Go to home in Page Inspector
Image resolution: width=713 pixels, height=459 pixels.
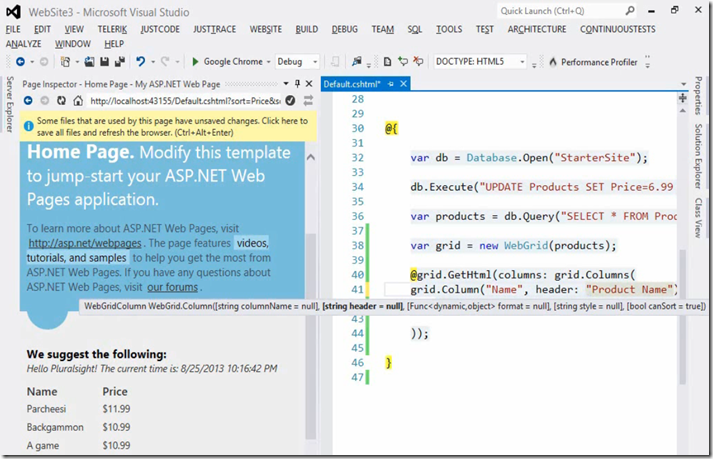pyautogui.click(x=78, y=101)
